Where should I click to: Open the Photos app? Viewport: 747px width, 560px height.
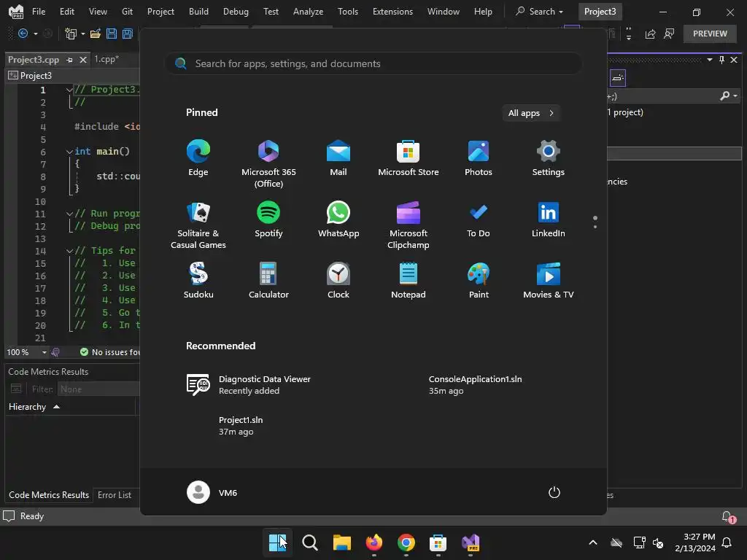(x=479, y=158)
